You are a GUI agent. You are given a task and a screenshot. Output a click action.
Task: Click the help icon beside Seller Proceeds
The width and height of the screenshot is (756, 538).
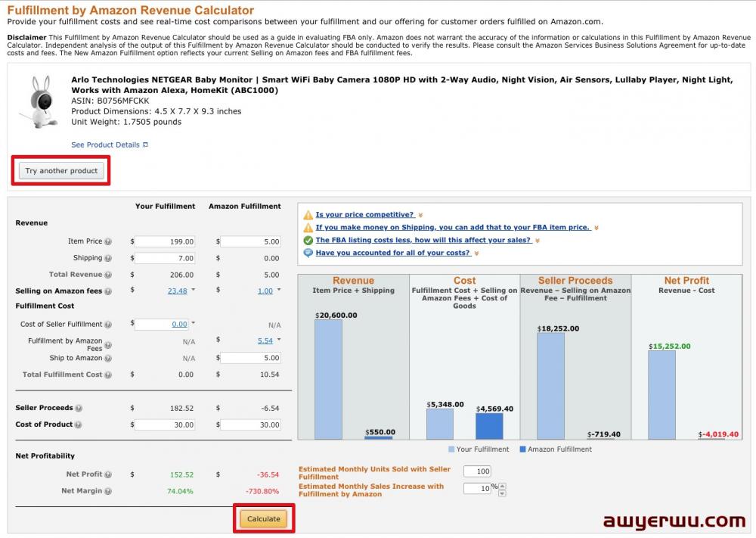[x=79, y=409]
